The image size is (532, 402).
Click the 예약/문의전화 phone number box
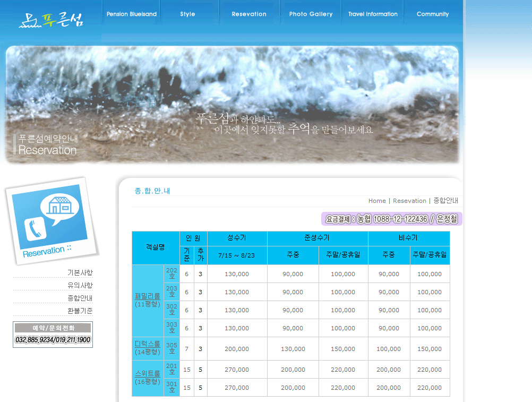point(53,335)
